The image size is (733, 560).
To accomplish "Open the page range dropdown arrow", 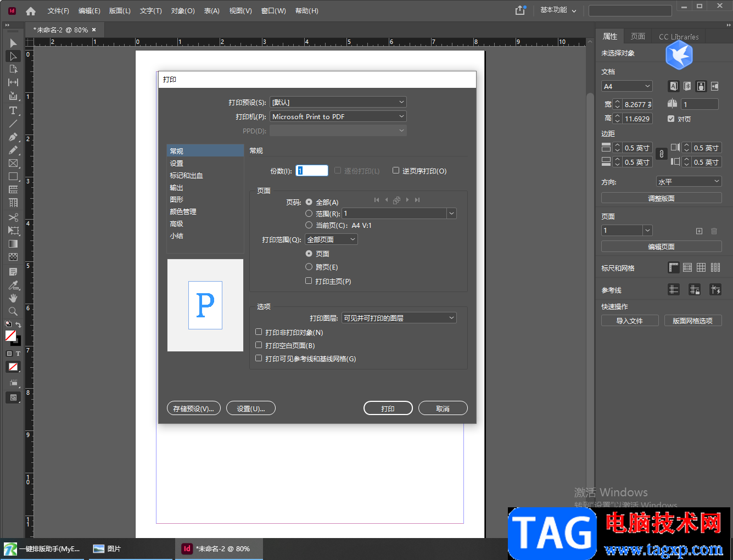I will point(451,214).
